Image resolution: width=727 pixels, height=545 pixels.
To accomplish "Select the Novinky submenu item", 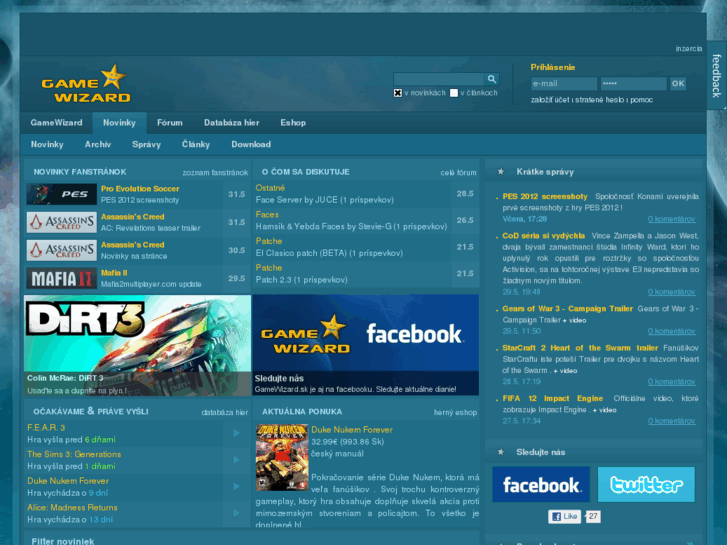I will (47, 144).
